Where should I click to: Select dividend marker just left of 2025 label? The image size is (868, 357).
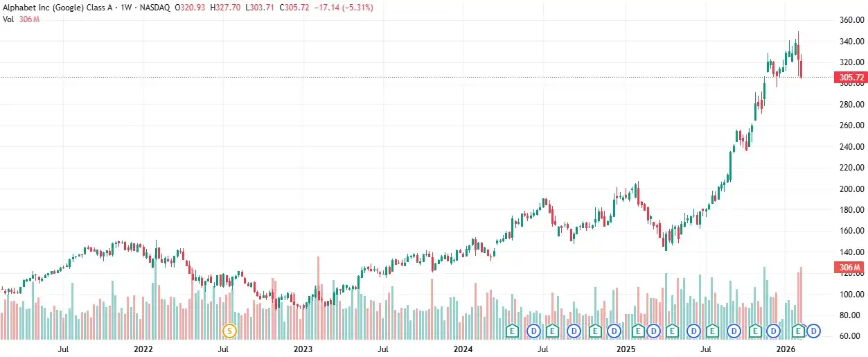615,331
